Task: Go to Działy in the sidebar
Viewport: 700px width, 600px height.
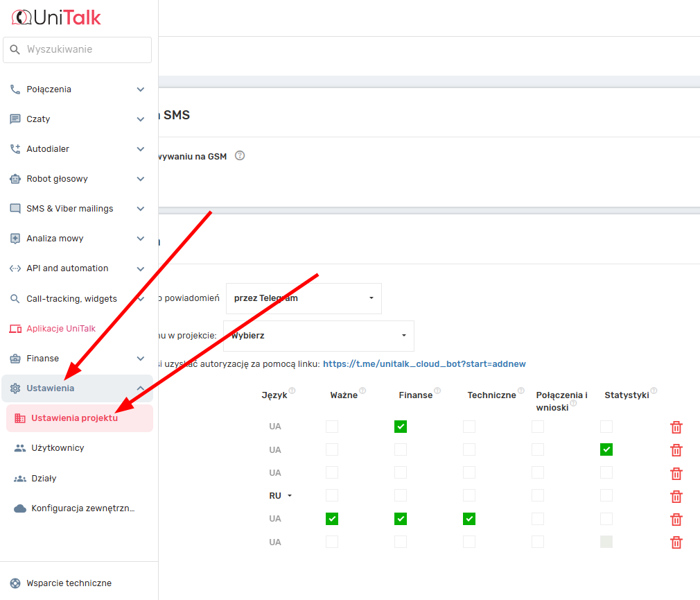Action: click(x=44, y=479)
